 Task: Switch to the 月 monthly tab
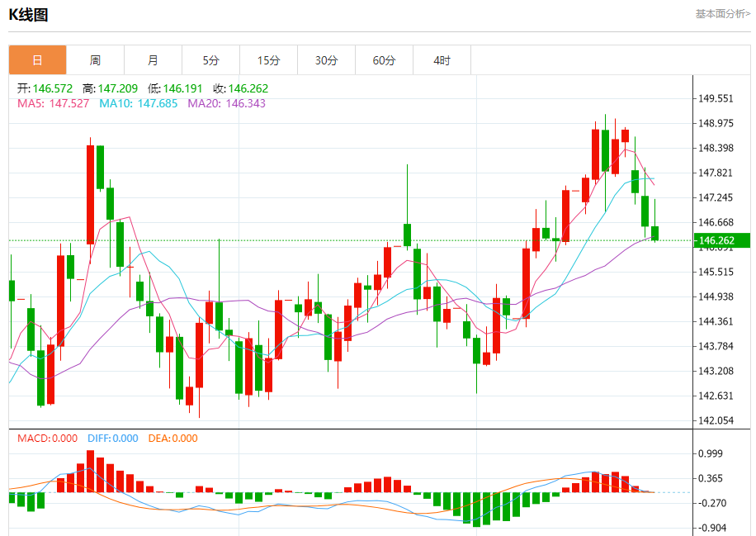click(154, 60)
